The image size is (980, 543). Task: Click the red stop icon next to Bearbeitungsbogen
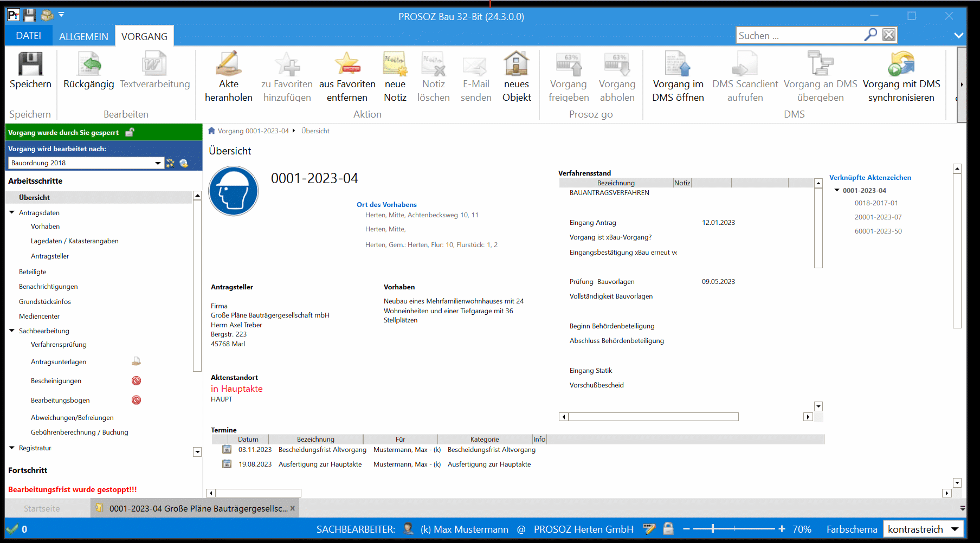click(x=137, y=400)
